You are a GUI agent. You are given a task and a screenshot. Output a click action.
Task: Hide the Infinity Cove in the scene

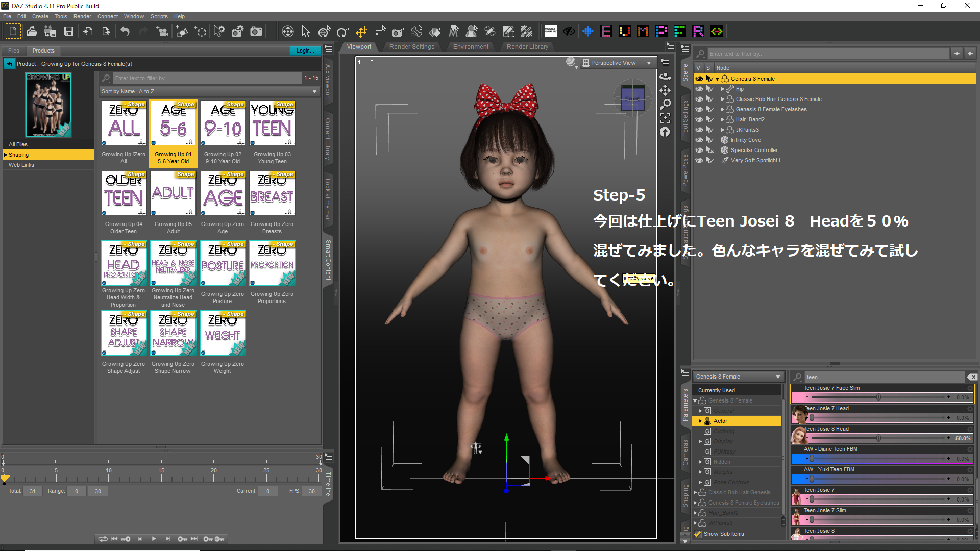[x=699, y=140]
